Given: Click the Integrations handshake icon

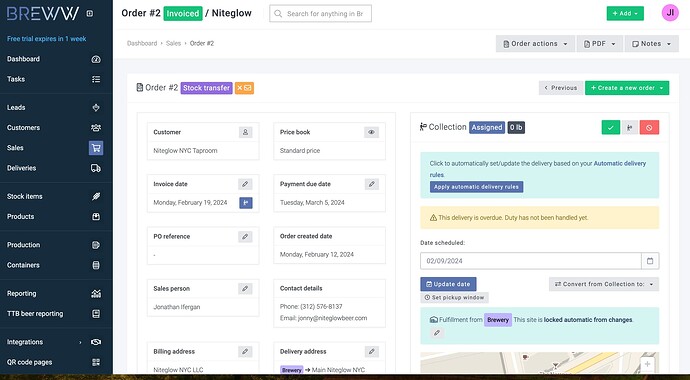Looking at the screenshot, I should (x=96, y=342).
